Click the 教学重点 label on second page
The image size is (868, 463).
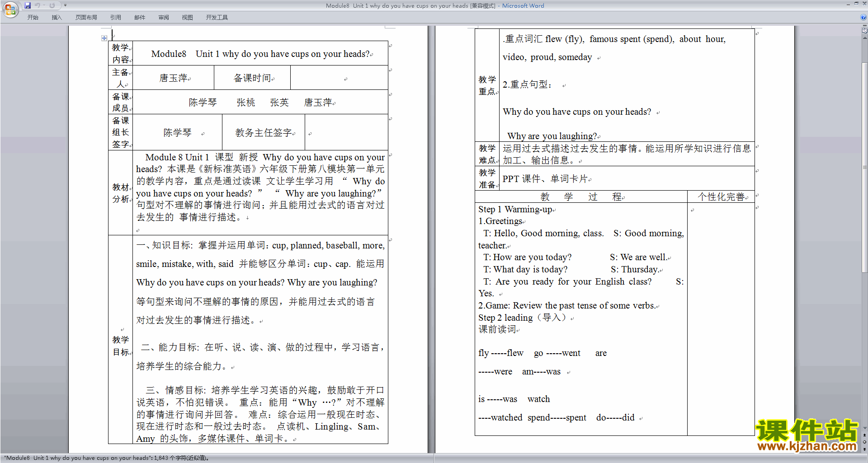tap(487, 85)
